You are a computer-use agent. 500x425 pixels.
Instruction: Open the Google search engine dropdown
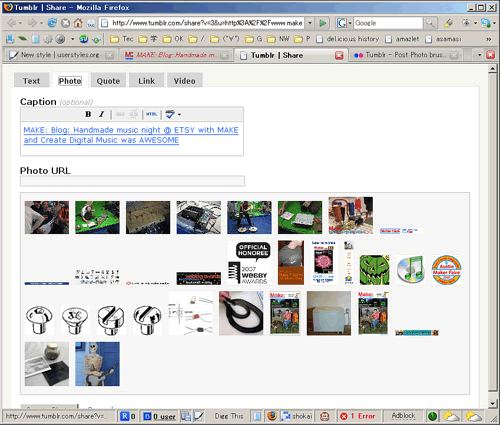coord(350,23)
